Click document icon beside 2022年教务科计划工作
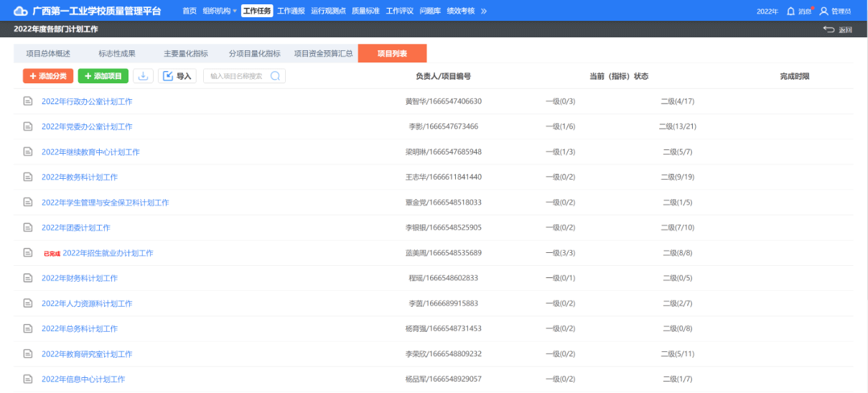This screenshot has width=868, height=393. (x=28, y=177)
